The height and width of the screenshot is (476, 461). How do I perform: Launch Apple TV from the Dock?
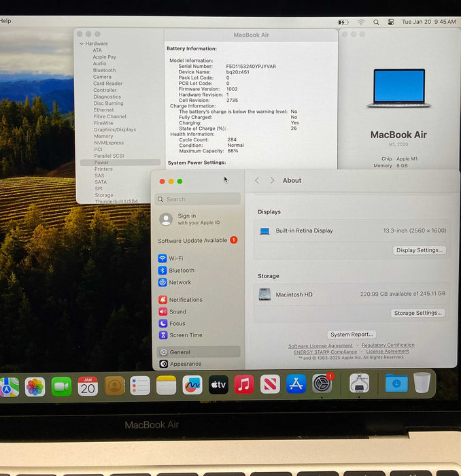click(218, 385)
